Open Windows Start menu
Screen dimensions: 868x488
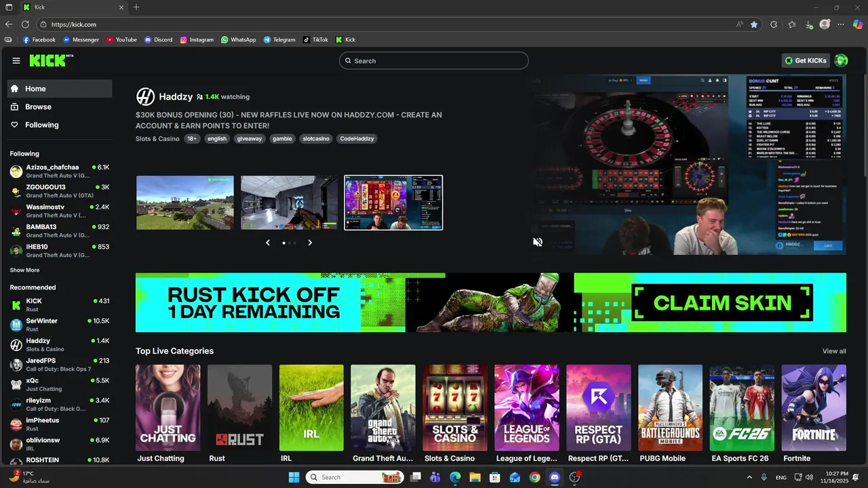point(294,477)
